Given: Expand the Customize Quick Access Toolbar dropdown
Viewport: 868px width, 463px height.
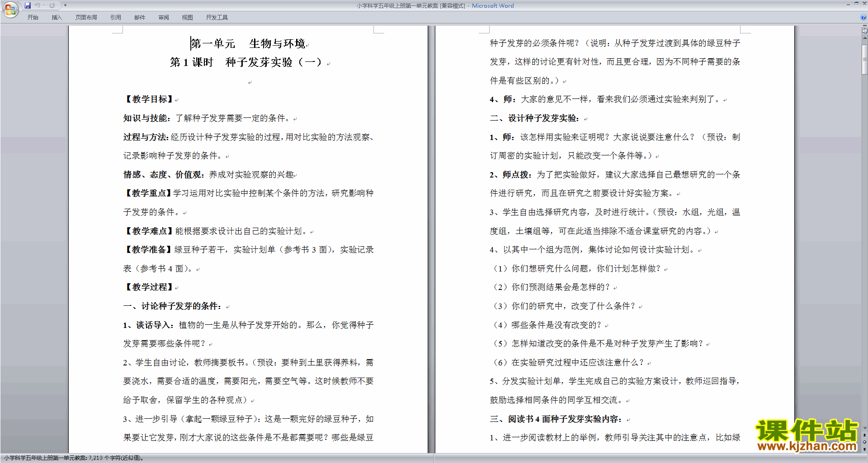Looking at the screenshot, I should pyautogui.click(x=65, y=5).
